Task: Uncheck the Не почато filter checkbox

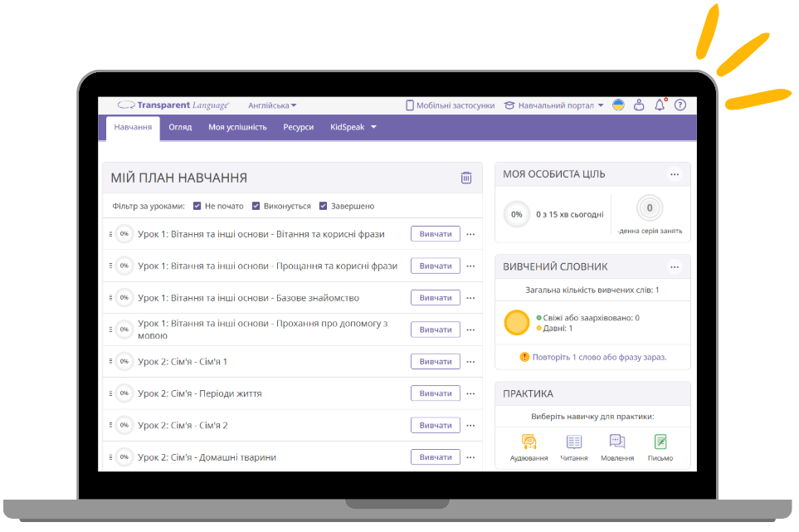Action: pos(197,206)
